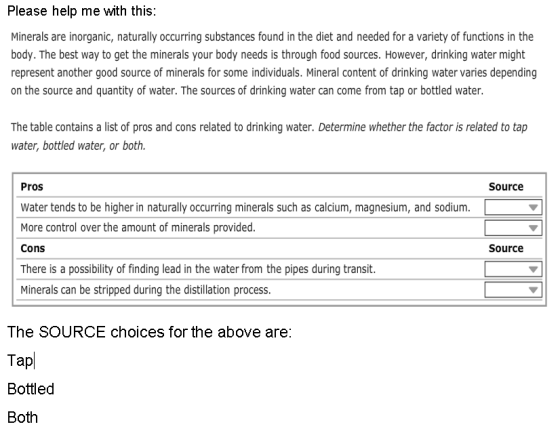Click the arrow icon on the calcium, magnesium row dropdown

[x=533, y=208]
